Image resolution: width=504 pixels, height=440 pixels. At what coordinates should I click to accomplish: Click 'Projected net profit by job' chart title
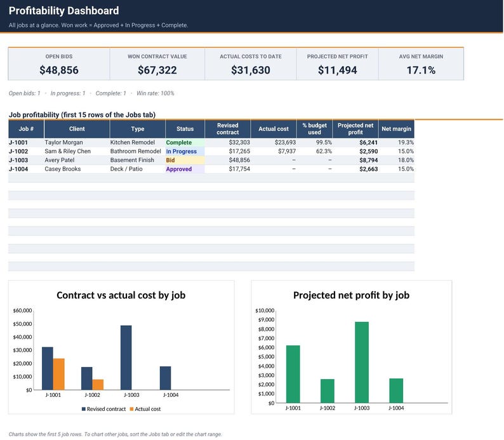[351, 295]
